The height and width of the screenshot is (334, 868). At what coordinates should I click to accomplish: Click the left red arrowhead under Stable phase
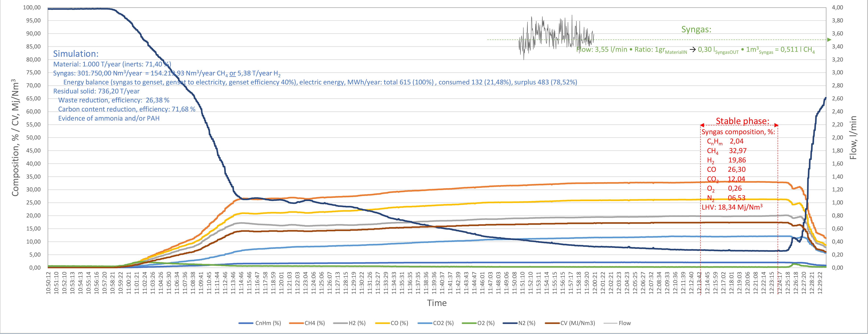(702, 125)
